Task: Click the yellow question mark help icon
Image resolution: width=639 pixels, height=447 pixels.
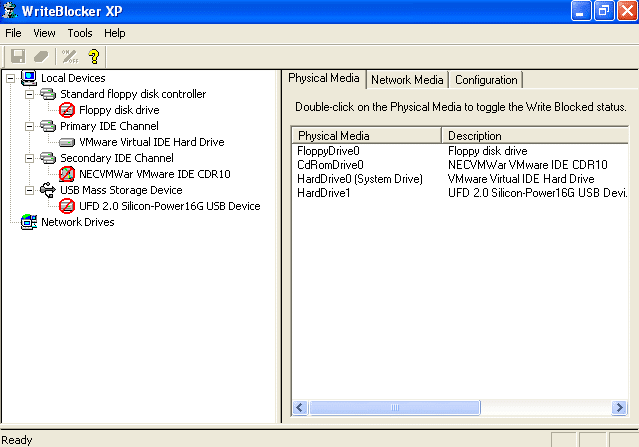Action: (x=94, y=56)
